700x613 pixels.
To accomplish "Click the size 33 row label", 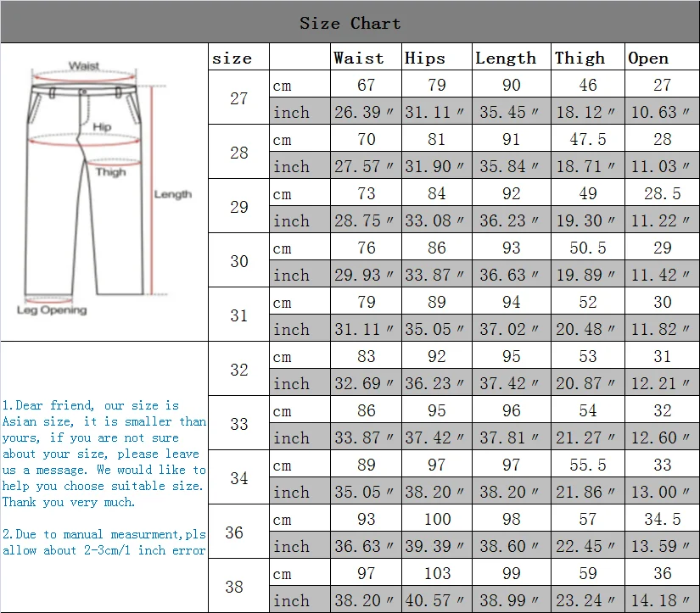I will (x=238, y=423).
